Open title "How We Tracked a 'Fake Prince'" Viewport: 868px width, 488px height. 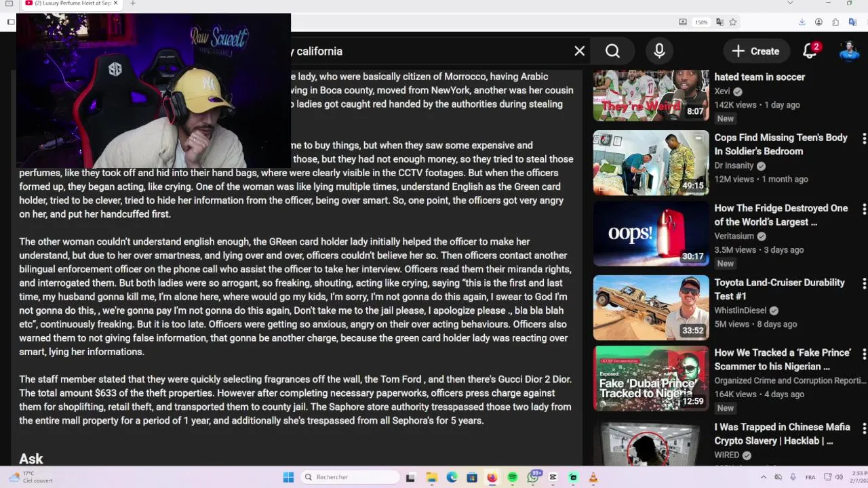[x=782, y=359]
